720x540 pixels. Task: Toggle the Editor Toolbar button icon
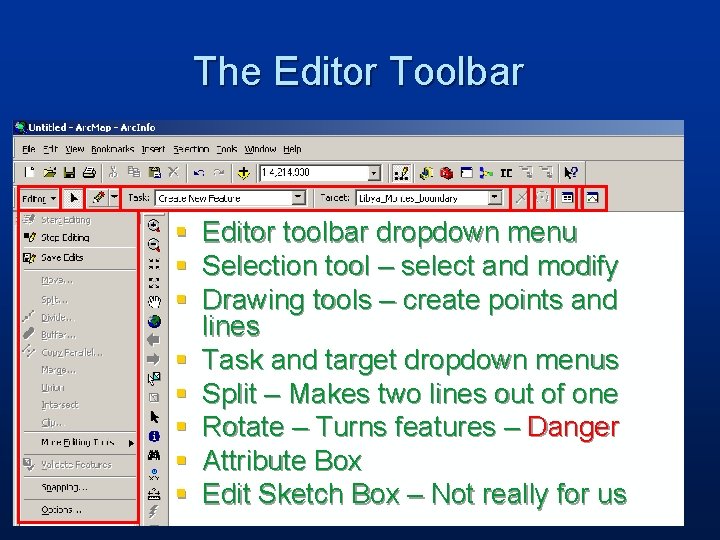(x=401, y=173)
